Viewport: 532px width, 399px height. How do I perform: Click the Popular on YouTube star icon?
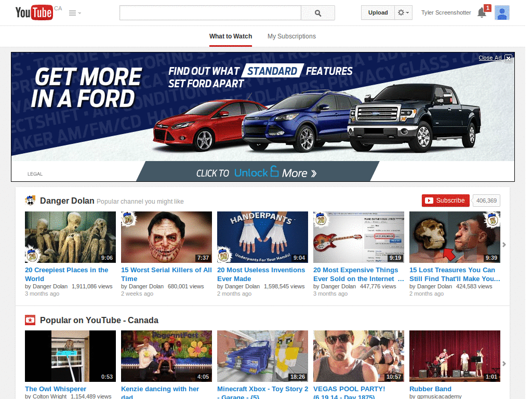pos(30,320)
